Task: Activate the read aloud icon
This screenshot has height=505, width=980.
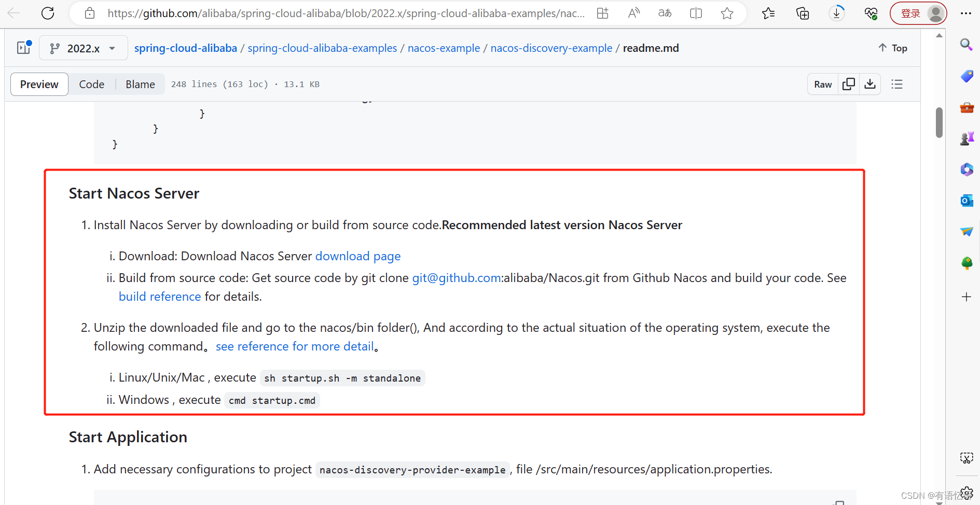Action: (x=633, y=13)
